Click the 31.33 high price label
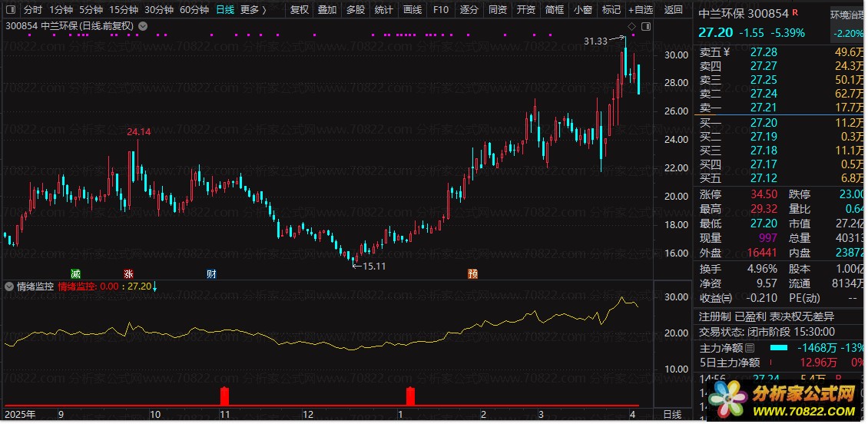The image size is (868, 424). click(595, 41)
